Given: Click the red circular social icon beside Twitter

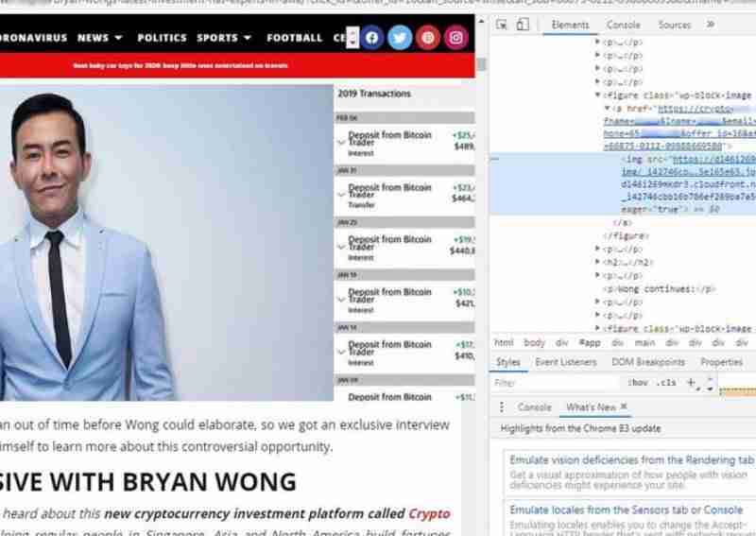Looking at the screenshot, I should tap(428, 38).
